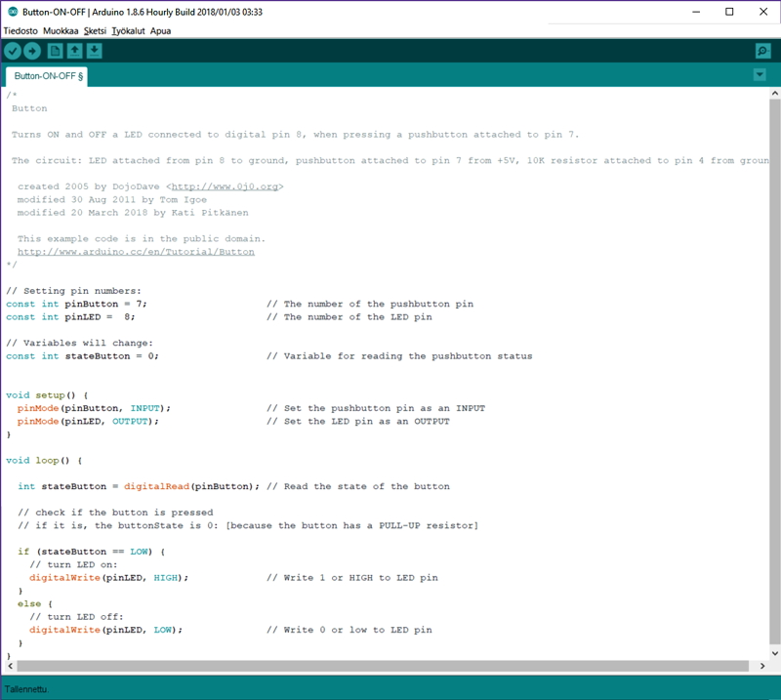Click the 'void setup() {' line

point(47,395)
